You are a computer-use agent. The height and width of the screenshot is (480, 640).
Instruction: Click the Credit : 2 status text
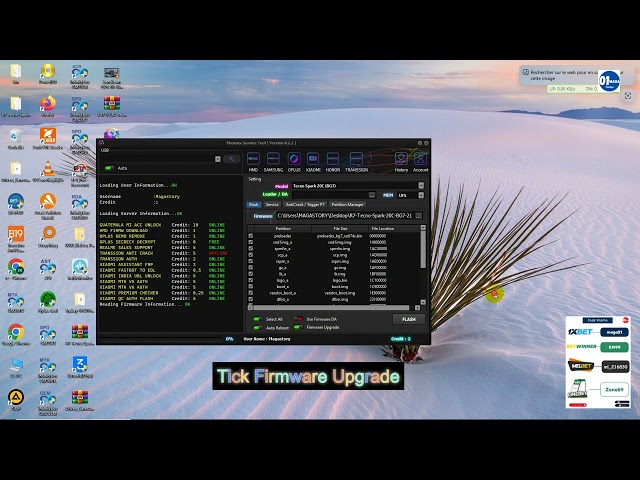[401, 339]
